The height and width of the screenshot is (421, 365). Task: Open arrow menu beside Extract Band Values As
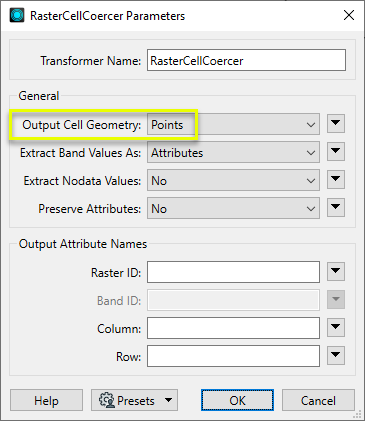click(336, 152)
